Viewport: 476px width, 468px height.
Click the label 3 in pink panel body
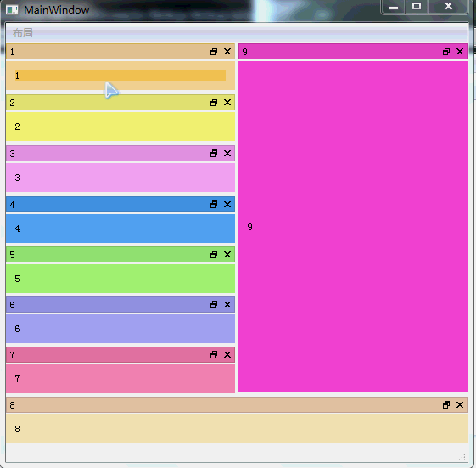[x=17, y=178]
